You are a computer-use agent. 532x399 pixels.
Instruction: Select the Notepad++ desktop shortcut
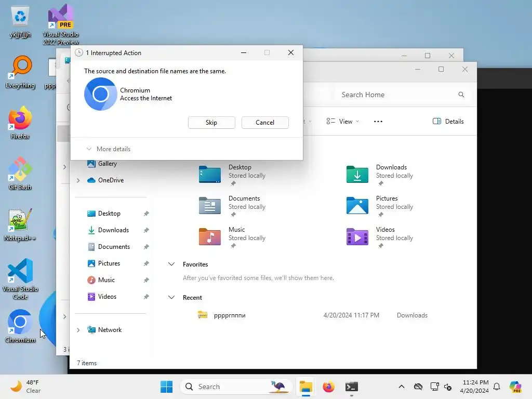click(x=20, y=224)
